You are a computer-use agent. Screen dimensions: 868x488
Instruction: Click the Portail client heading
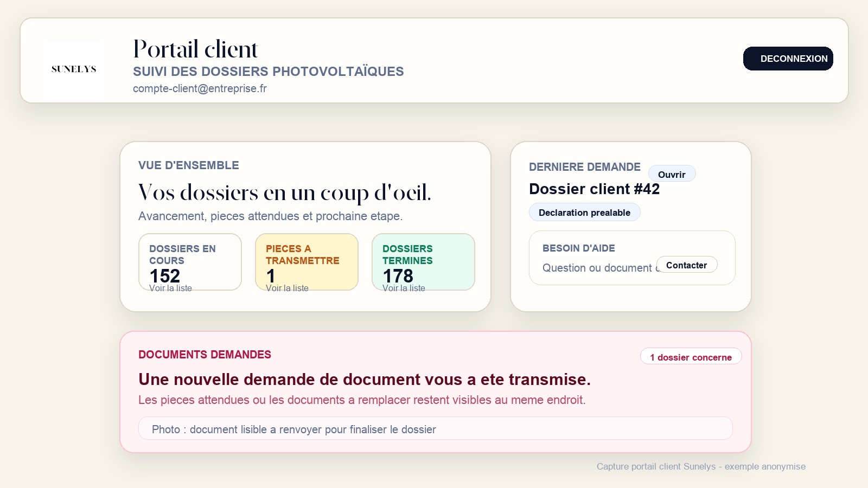pyautogui.click(x=195, y=49)
